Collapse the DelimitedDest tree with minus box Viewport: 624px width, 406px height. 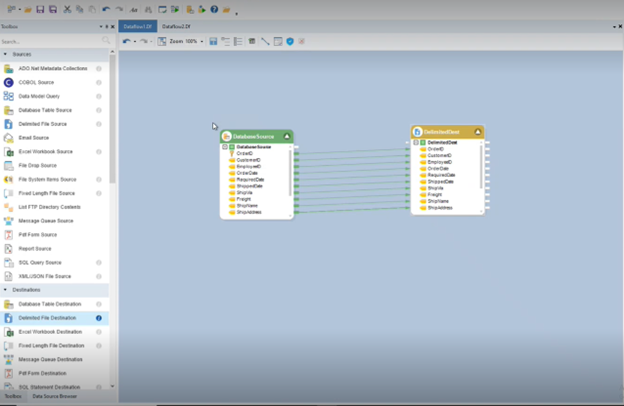coord(416,143)
